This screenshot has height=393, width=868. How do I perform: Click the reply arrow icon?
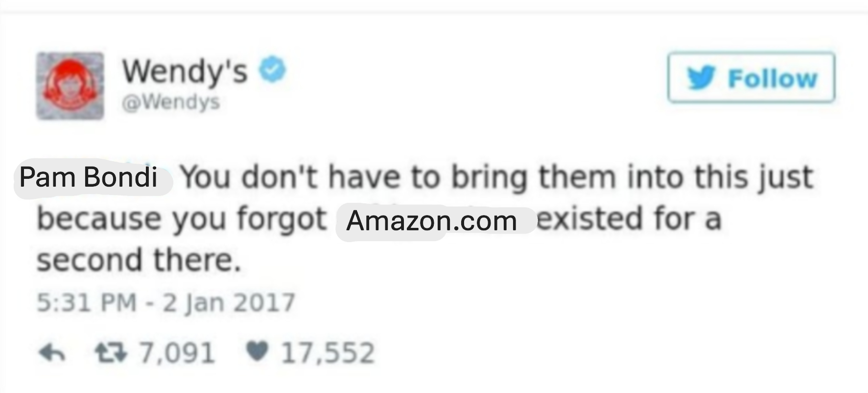(x=51, y=352)
